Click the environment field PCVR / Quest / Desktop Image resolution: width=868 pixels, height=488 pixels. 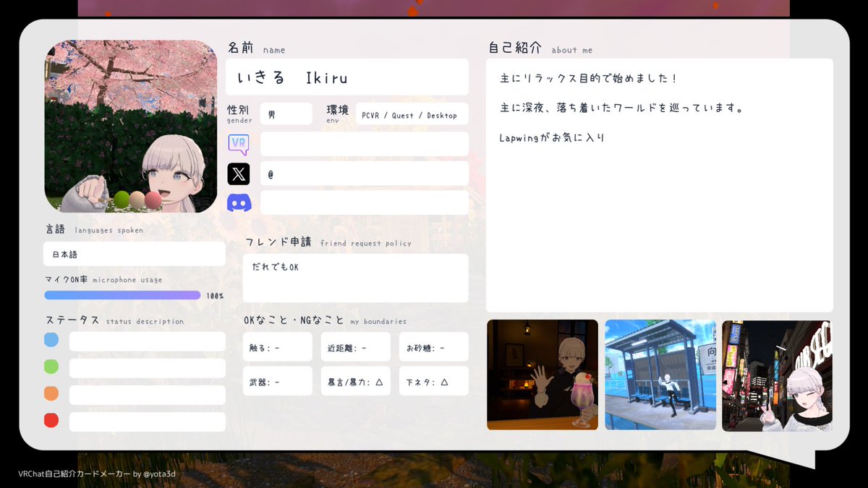coord(412,114)
